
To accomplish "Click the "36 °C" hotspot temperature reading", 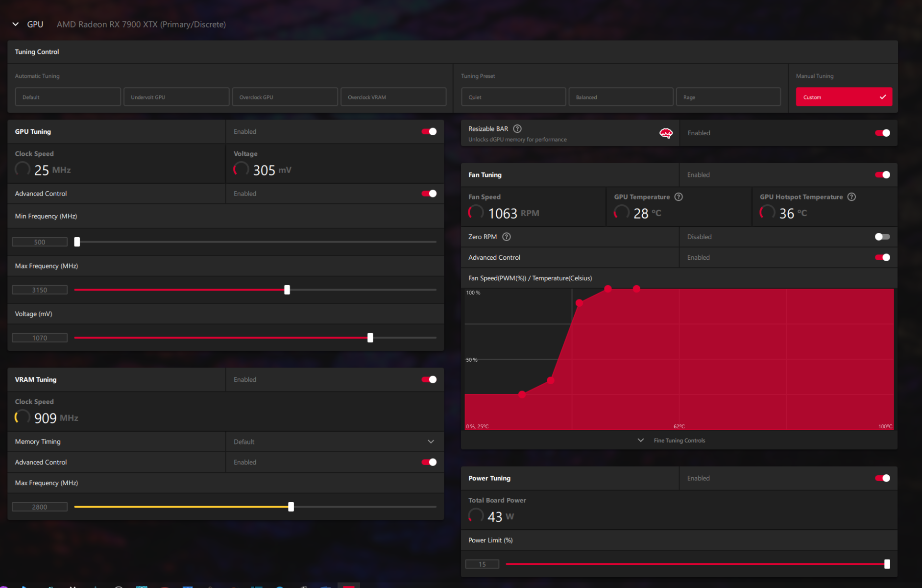I will tap(793, 213).
